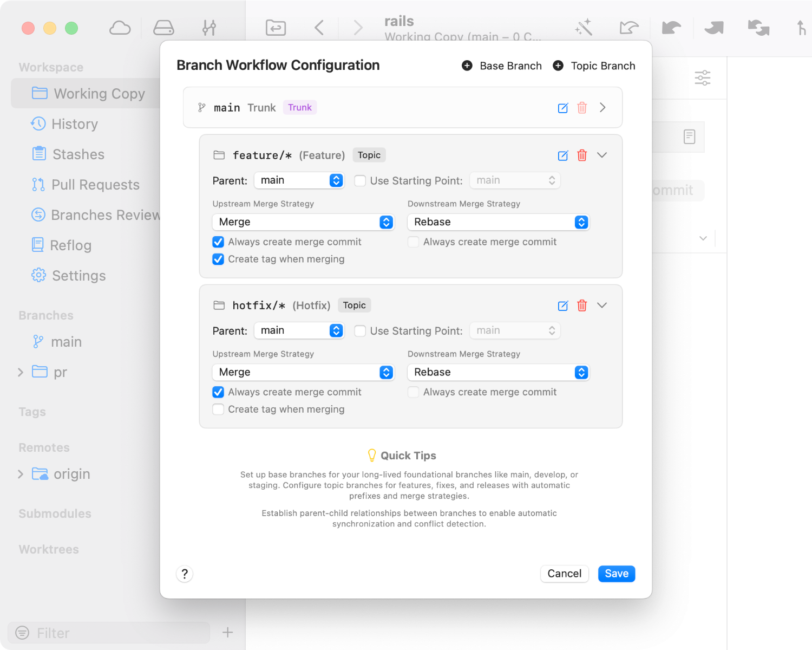Add a Topic Branch
Image resolution: width=812 pixels, height=650 pixels.
click(594, 66)
